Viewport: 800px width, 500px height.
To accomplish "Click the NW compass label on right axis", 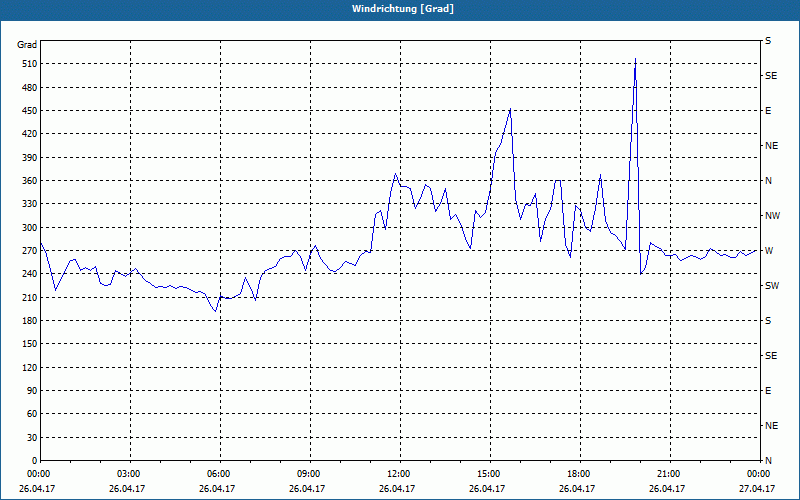I will [772, 216].
